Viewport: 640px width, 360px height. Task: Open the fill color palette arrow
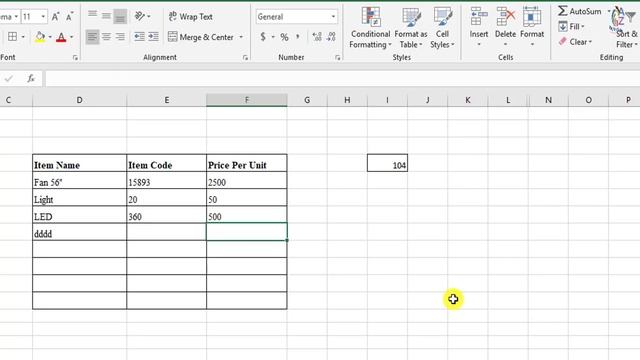click(50, 37)
